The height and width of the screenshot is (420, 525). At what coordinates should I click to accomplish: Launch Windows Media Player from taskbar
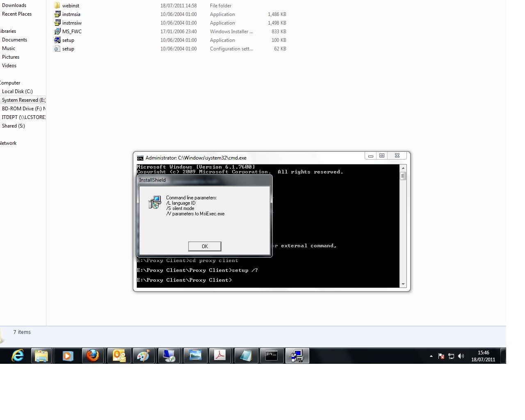tap(68, 356)
